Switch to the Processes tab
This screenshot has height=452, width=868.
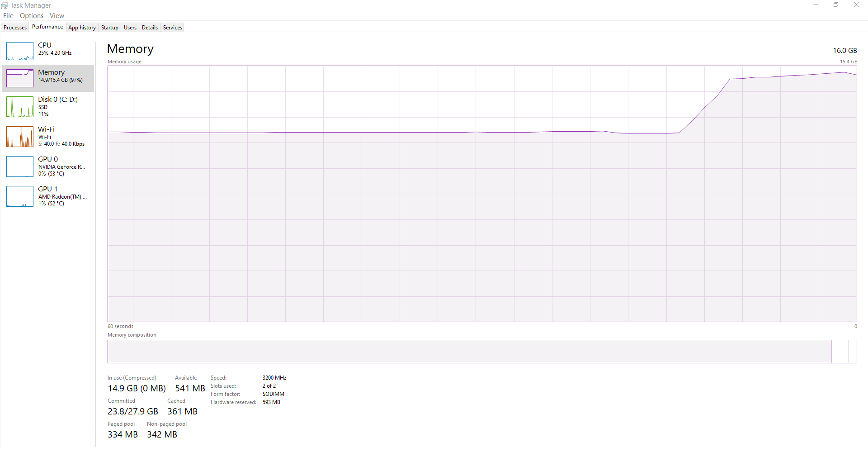point(15,27)
